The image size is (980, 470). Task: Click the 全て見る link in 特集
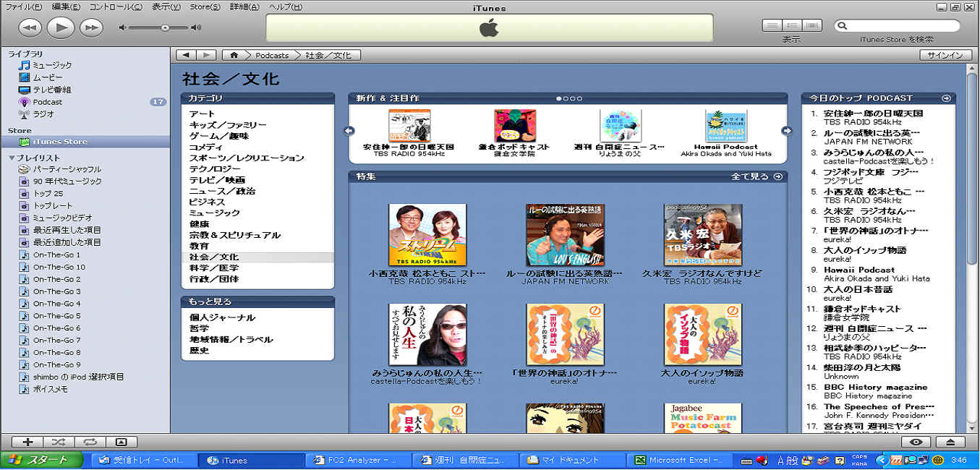coord(757,176)
